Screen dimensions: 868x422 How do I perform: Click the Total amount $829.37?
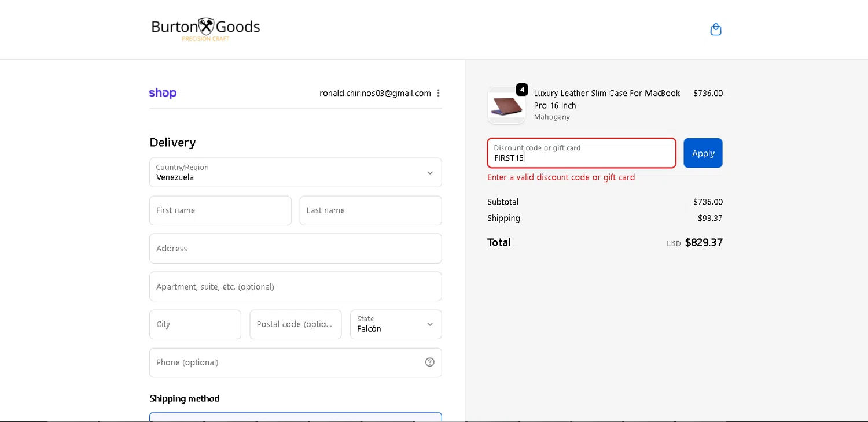point(704,243)
